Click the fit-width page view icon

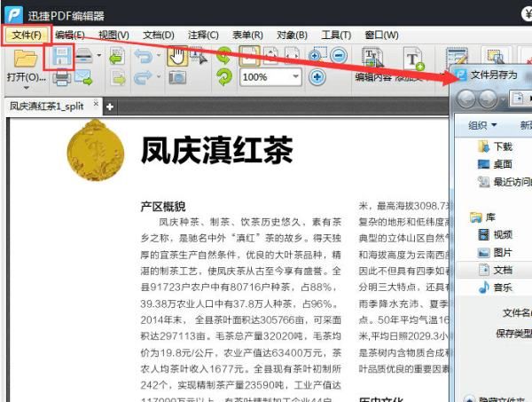pyautogui.click(x=292, y=56)
